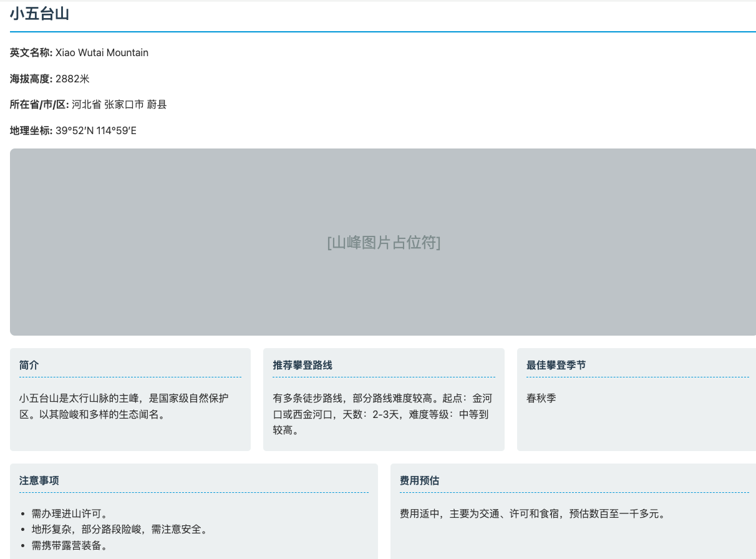Click the 注意事项 card heading
The width and height of the screenshot is (756, 559).
click(x=39, y=480)
